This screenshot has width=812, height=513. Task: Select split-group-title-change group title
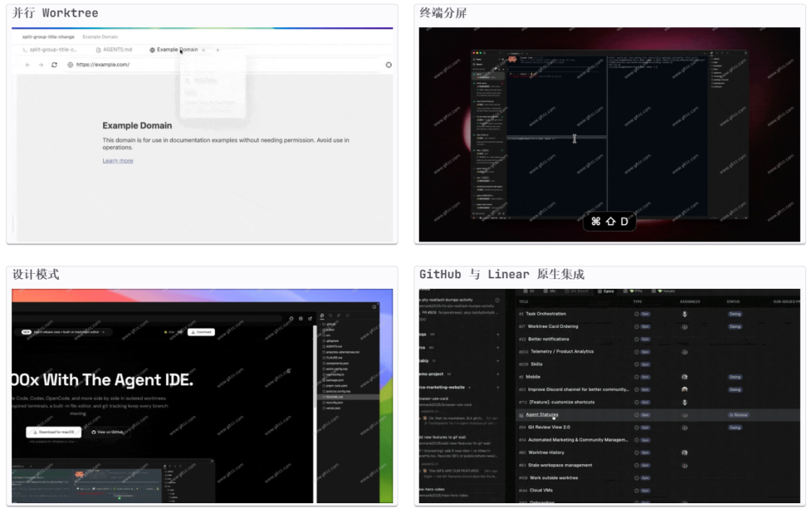coord(48,37)
